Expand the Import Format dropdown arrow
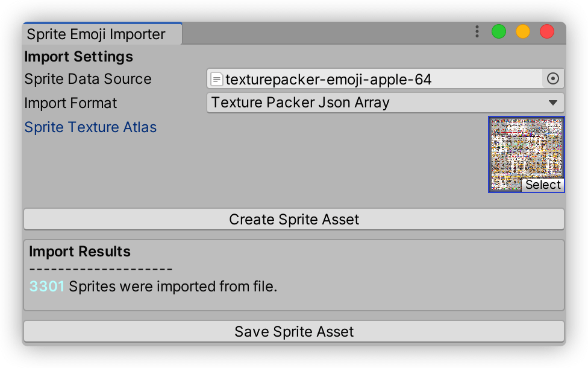 tap(552, 103)
